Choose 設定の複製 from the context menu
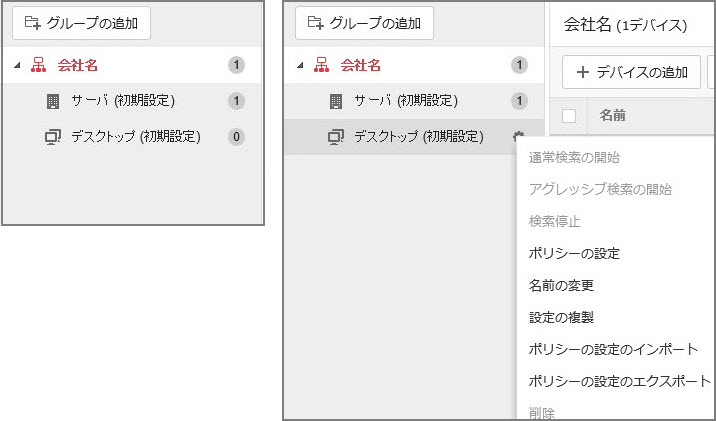The width and height of the screenshot is (716, 421). [x=561, y=317]
